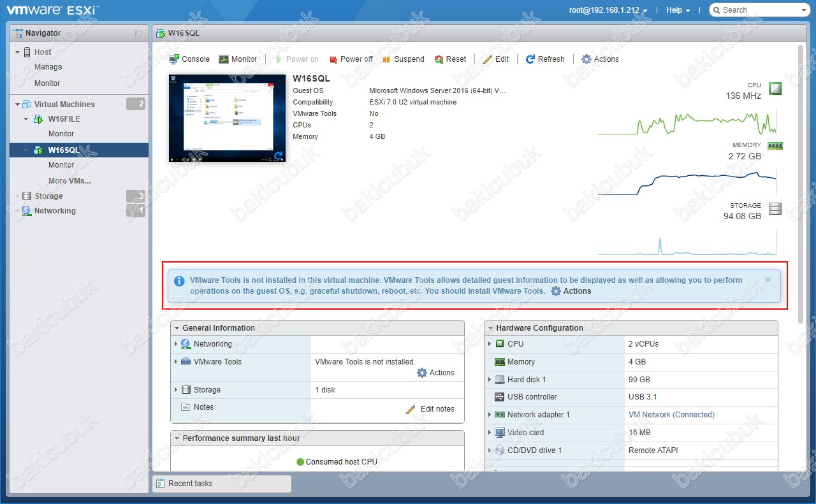Click the VMware Tools toolbox icon
This screenshot has width=816, height=504.
(186, 361)
